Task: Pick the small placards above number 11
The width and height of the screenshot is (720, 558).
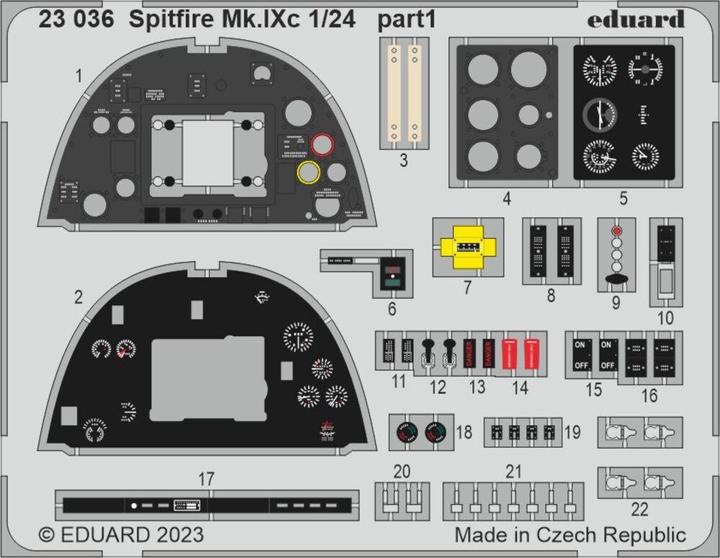Action: (x=398, y=350)
